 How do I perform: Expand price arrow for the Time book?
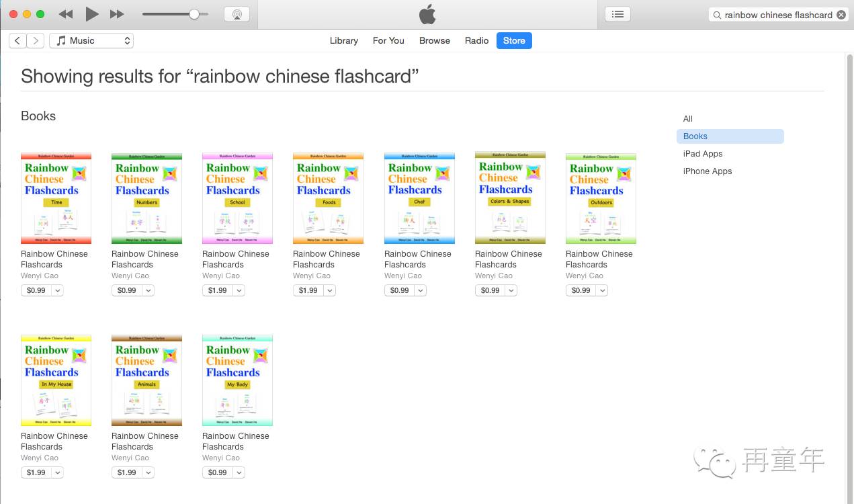(58, 290)
